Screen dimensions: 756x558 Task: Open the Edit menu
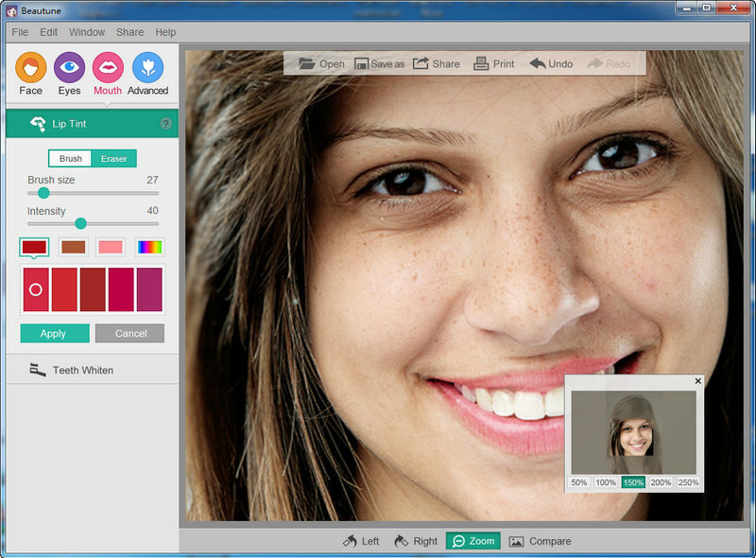(49, 32)
